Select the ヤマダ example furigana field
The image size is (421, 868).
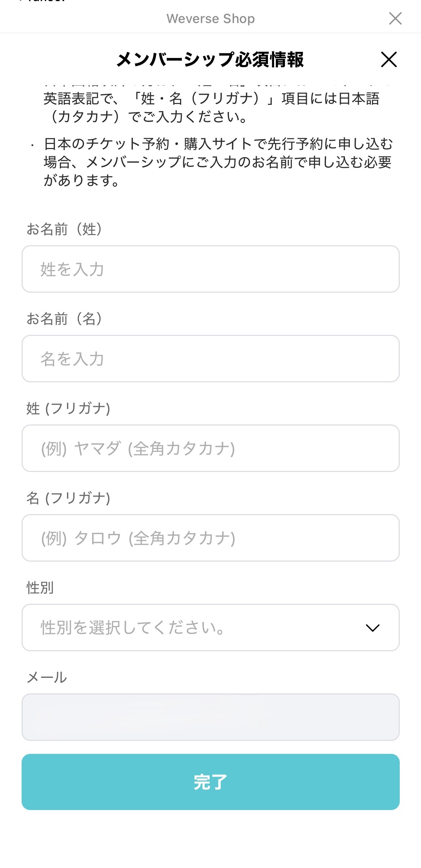210,448
